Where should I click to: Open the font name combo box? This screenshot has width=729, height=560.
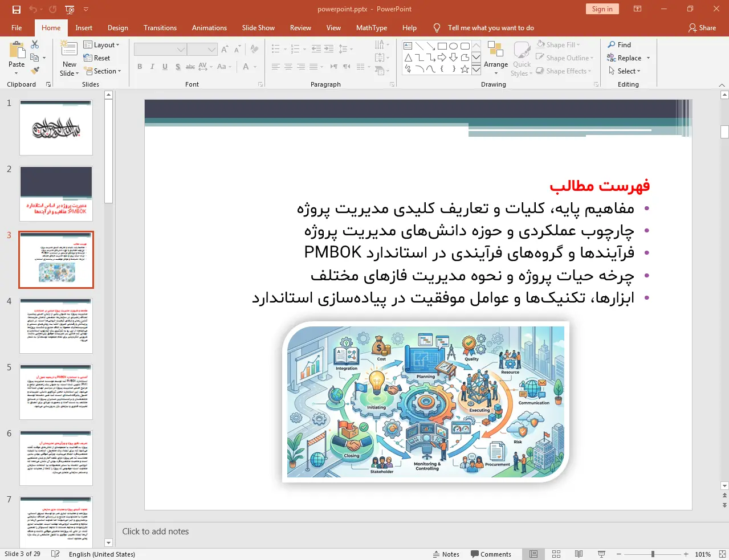[160, 50]
